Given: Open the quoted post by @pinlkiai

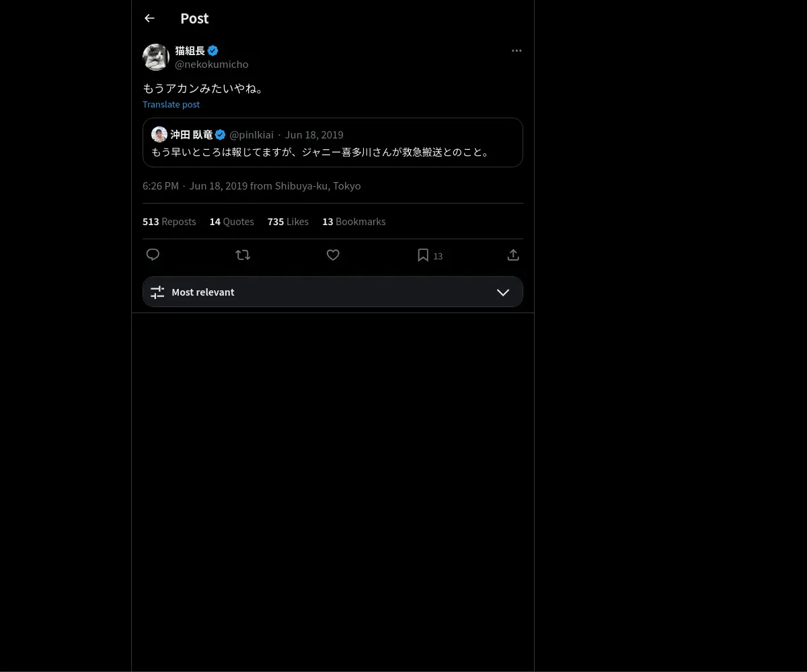Looking at the screenshot, I should coord(333,142).
